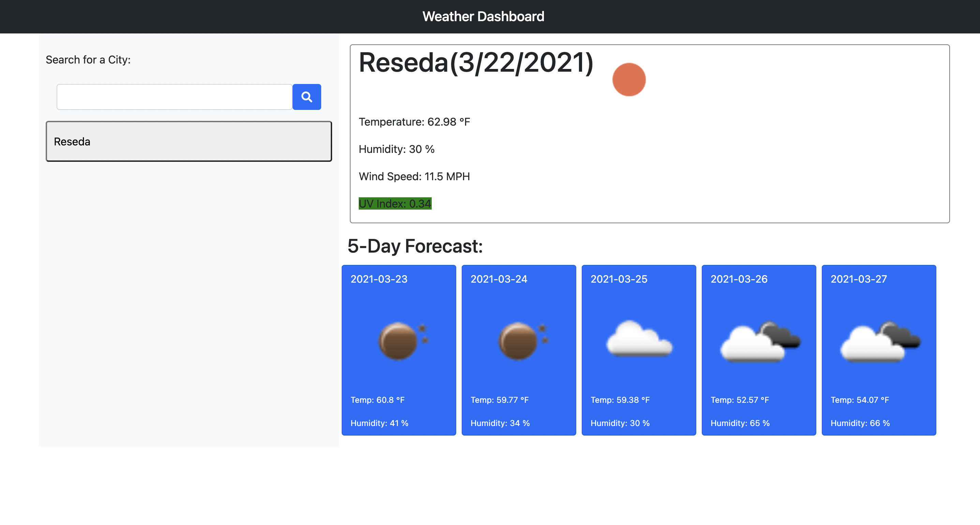Click the 5-Day Forecast heading

tap(415, 246)
